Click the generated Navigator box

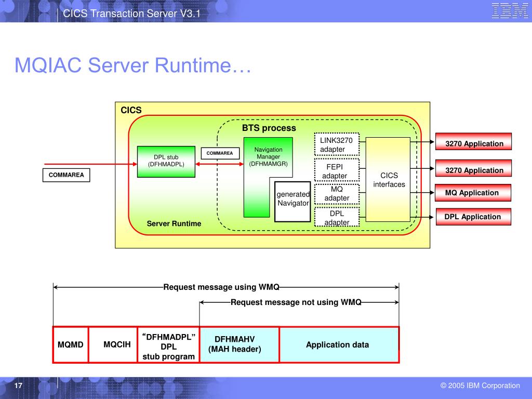pyautogui.click(x=293, y=202)
